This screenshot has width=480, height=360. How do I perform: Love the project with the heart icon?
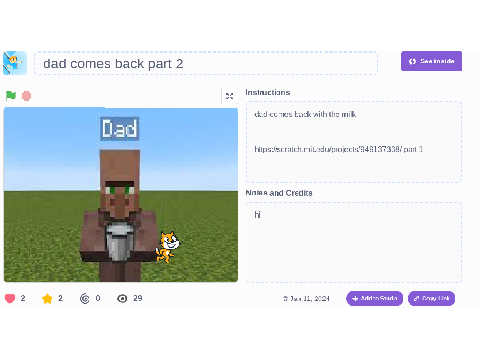[x=10, y=298]
